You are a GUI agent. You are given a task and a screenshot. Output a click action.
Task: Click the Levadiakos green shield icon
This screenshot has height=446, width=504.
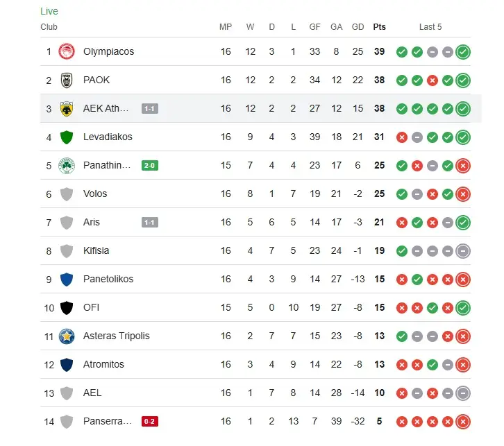(67, 137)
